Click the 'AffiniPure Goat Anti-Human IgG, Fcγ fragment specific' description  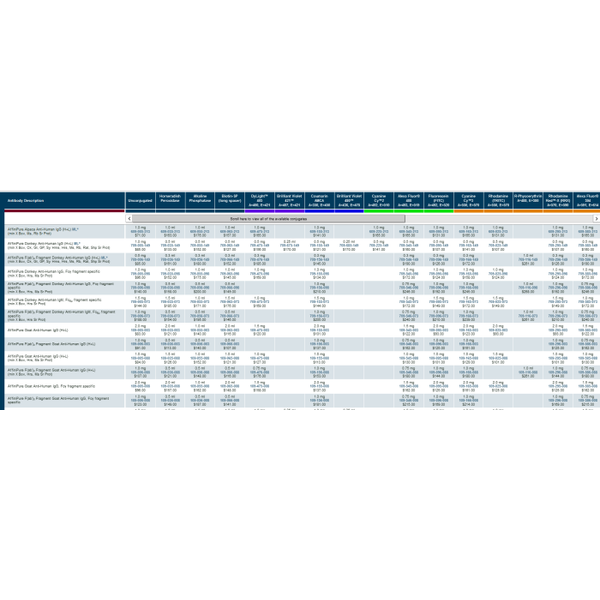click(51, 386)
